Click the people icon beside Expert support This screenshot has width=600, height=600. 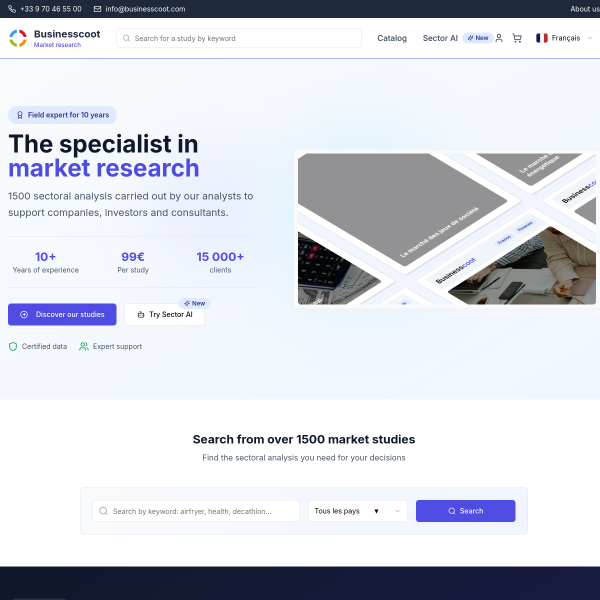(84, 346)
